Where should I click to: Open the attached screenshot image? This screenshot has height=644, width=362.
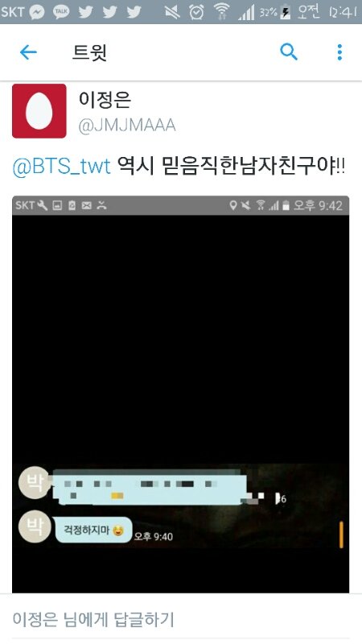tap(180, 394)
